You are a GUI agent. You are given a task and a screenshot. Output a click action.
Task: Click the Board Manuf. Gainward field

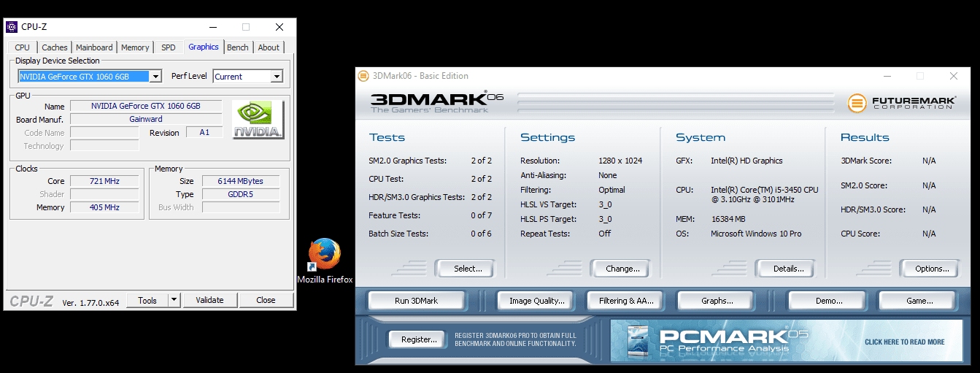tap(146, 119)
